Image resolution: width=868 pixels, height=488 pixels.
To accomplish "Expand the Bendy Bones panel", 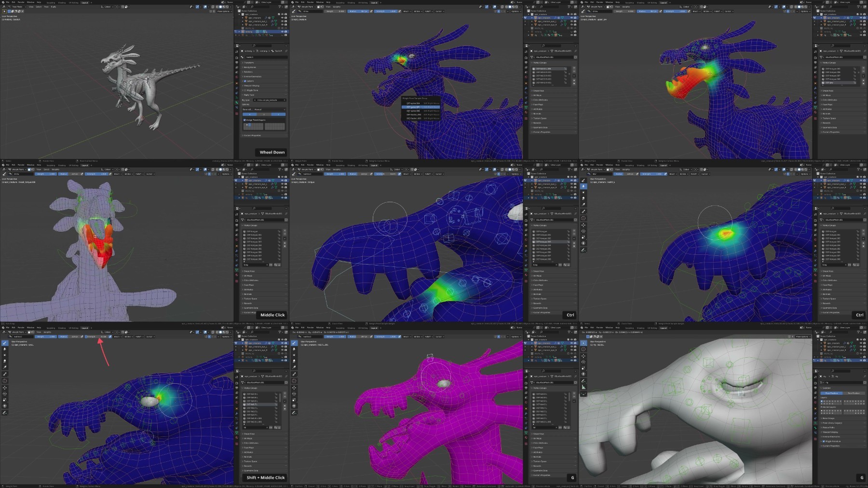I will click(x=264, y=68).
